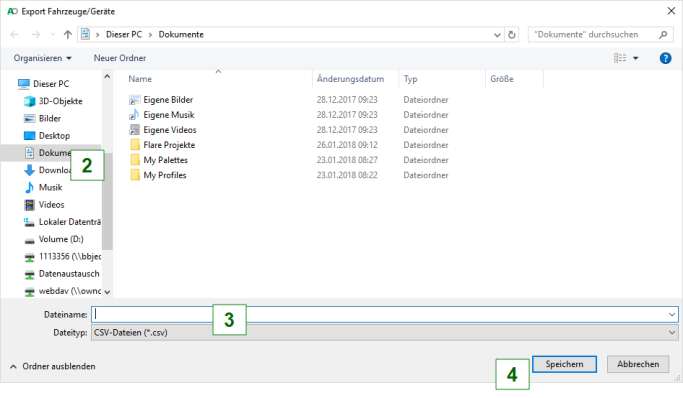Expand the Dateiname dropdown arrow
683x398 pixels.
(672, 314)
